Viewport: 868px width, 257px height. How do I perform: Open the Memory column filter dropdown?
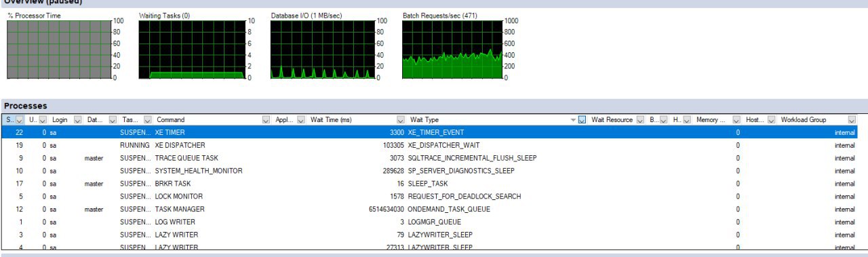coord(736,120)
